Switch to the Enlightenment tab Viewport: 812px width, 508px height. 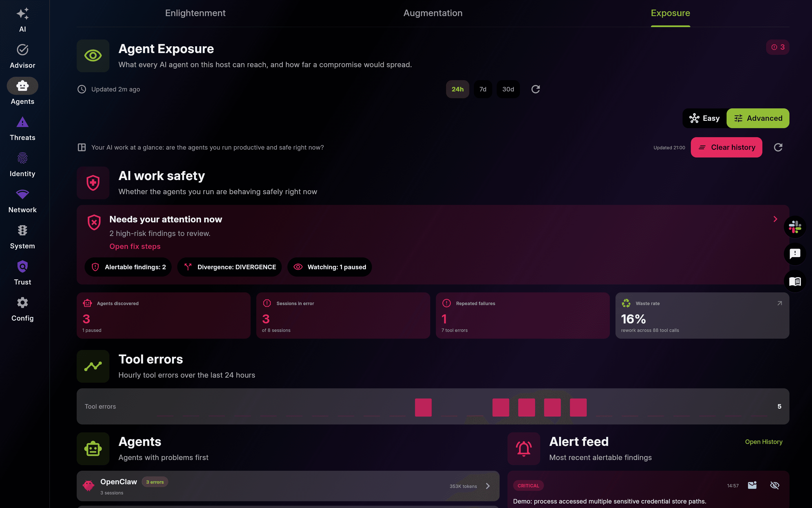pos(195,13)
